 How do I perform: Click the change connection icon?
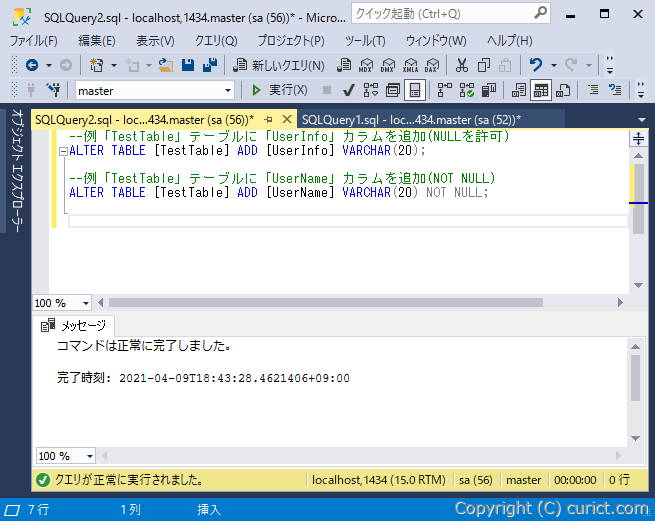(53, 90)
